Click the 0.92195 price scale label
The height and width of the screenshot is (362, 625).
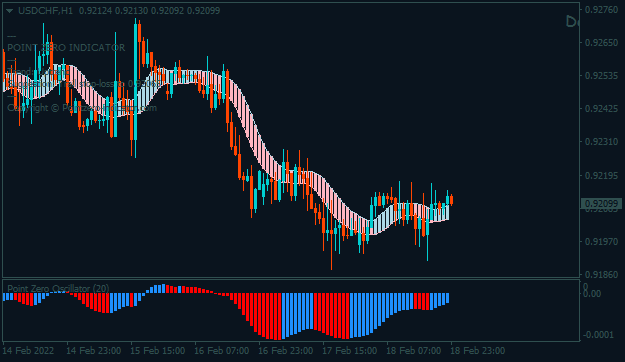[601, 175]
